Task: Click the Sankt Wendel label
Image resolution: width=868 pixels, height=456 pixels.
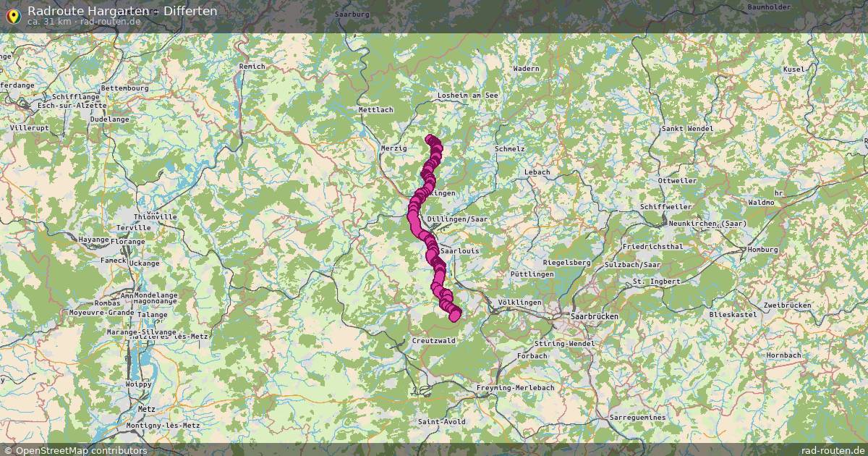Action: coord(687,128)
